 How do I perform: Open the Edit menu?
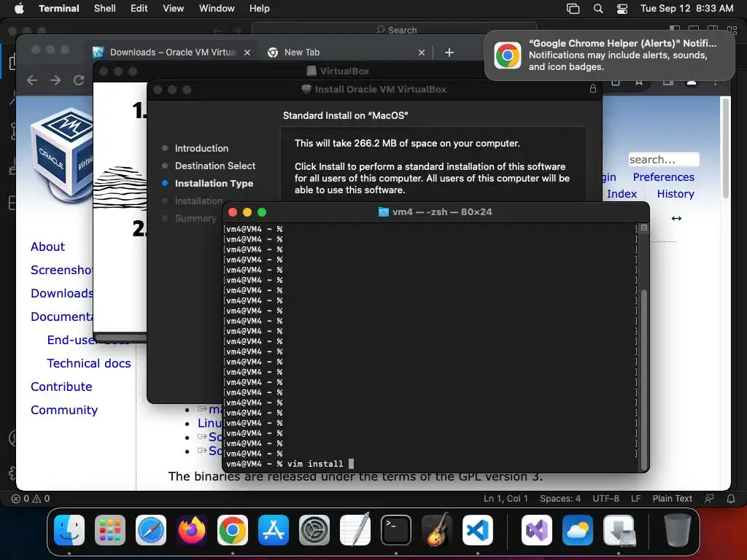[x=139, y=9]
